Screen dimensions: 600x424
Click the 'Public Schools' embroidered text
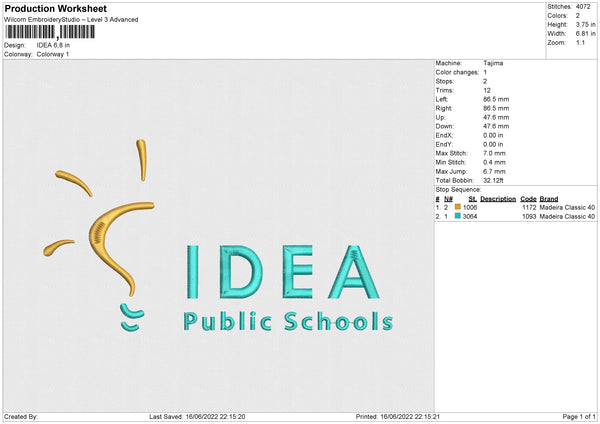pos(288,321)
